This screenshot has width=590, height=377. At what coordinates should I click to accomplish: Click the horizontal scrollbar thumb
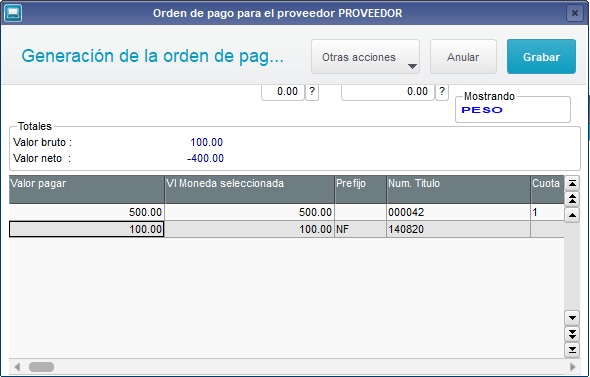pos(41,366)
